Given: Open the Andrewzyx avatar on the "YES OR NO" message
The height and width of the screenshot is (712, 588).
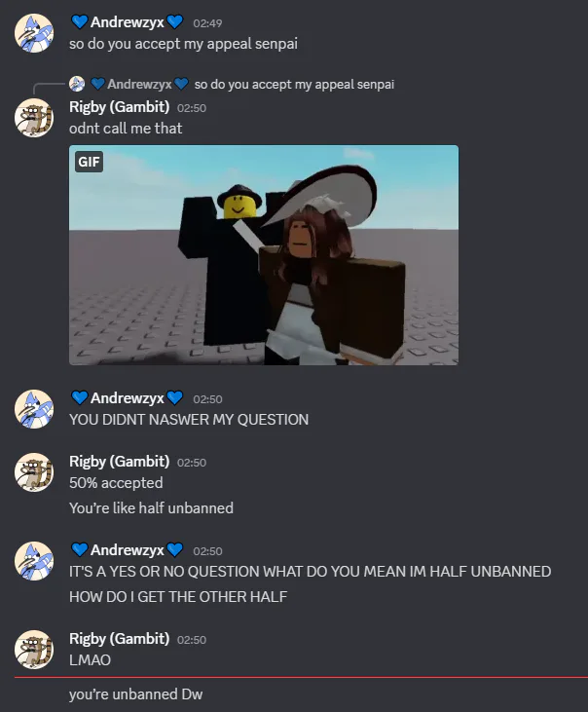Looking at the screenshot, I should 34,561.
